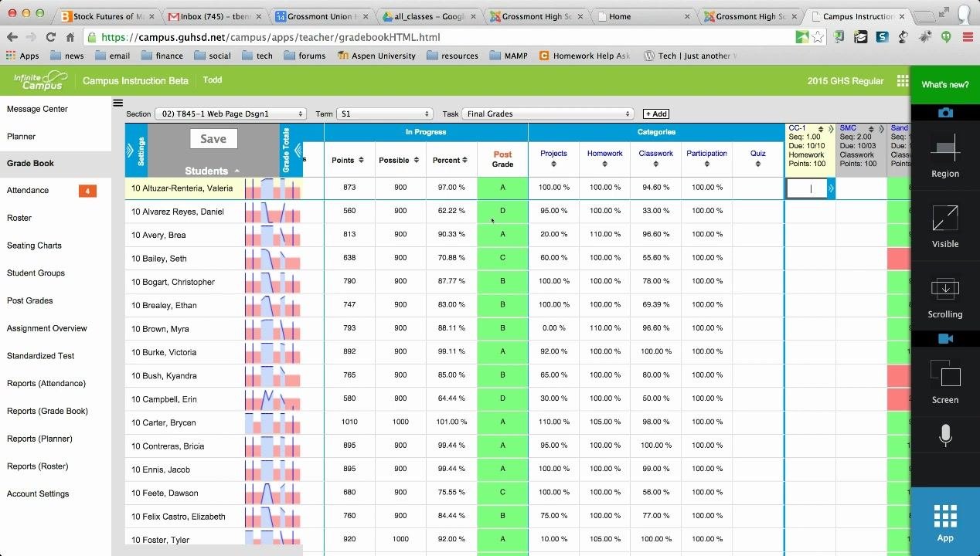This screenshot has height=556, width=980.
Task: Open the CC-1 assignment link
Action: pyautogui.click(x=797, y=128)
